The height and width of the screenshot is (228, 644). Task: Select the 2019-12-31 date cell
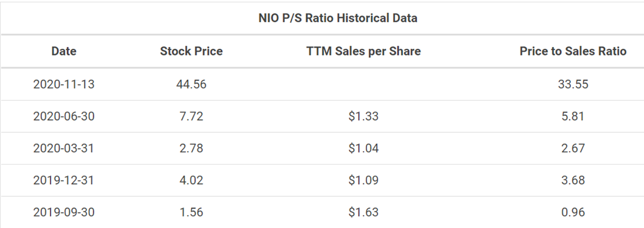click(64, 180)
